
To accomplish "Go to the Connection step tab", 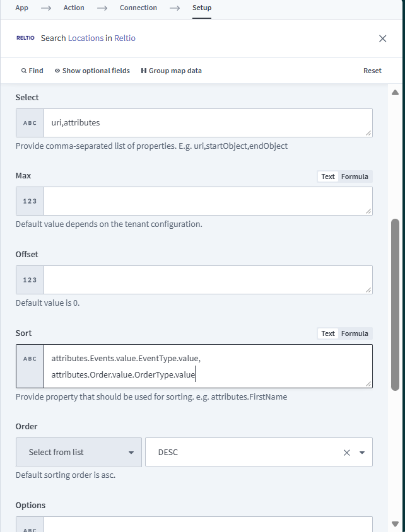I will pos(138,8).
